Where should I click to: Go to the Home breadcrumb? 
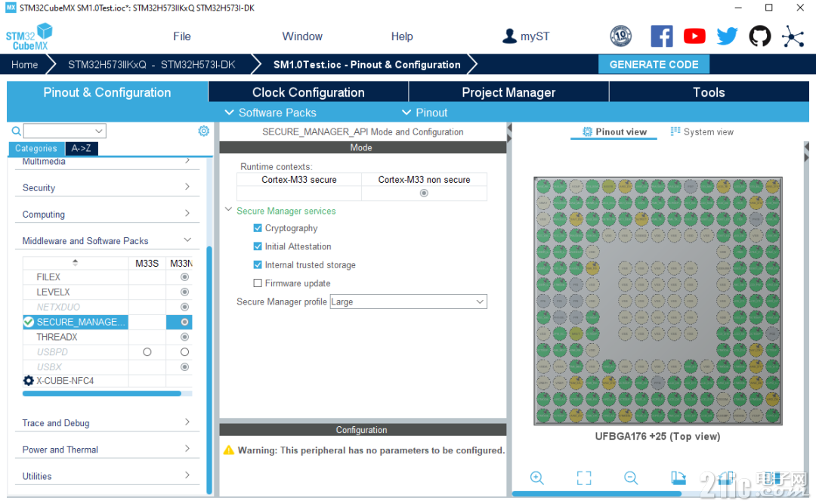[24, 64]
